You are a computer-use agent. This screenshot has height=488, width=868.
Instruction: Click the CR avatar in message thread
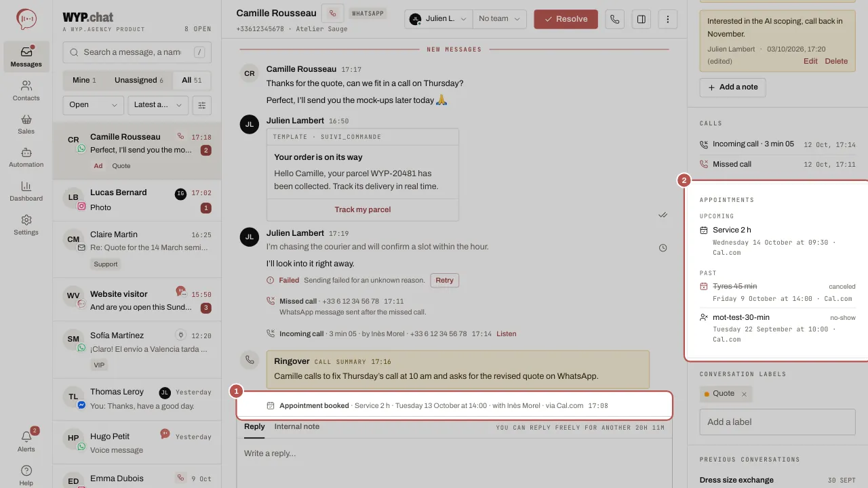(x=250, y=73)
